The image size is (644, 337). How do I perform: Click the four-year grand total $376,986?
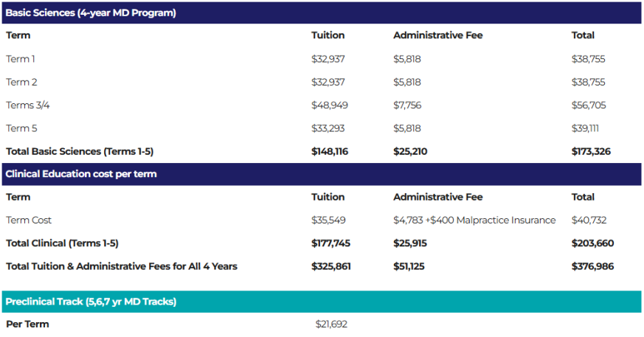coord(592,266)
